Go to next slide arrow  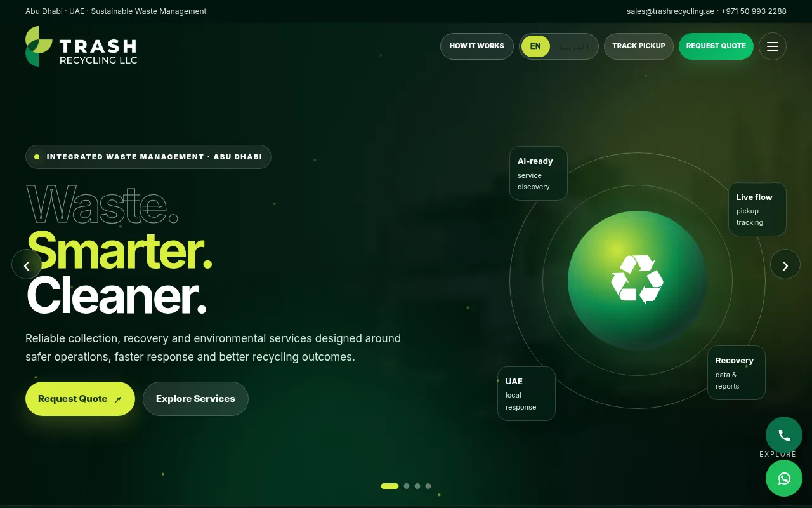click(785, 264)
